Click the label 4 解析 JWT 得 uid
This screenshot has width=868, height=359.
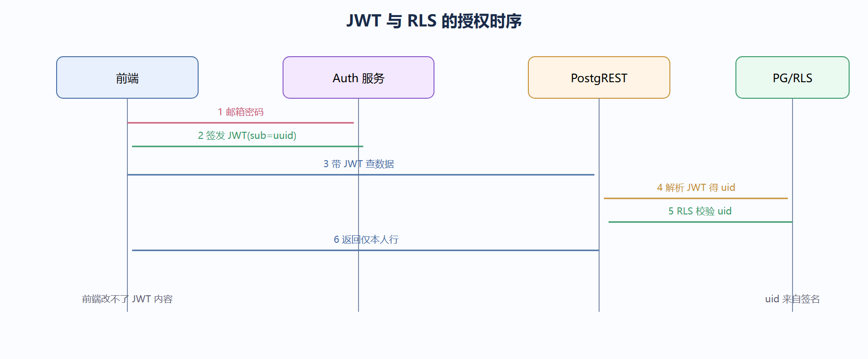click(x=696, y=188)
